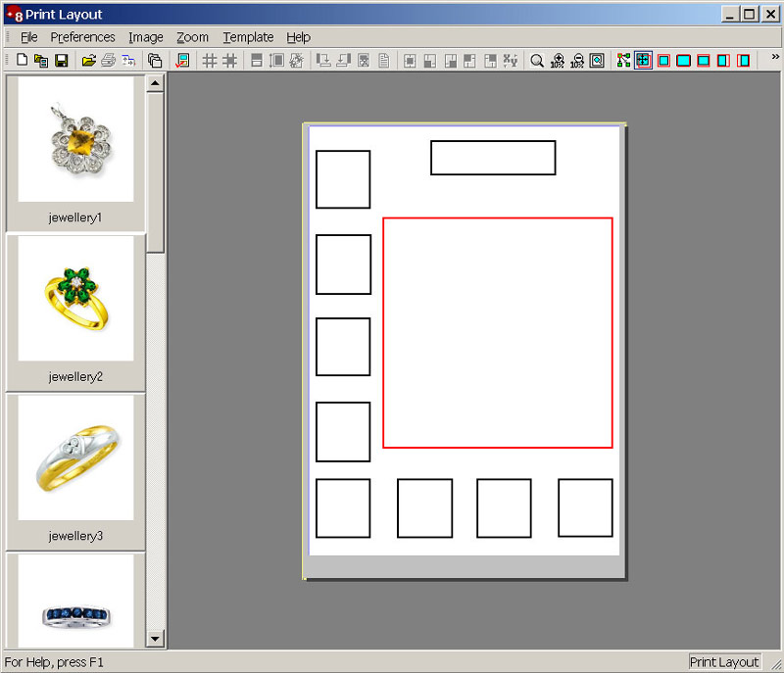This screenshot has width=784, height=673.
Task: Open the Image menu
Action: [146, 37]
